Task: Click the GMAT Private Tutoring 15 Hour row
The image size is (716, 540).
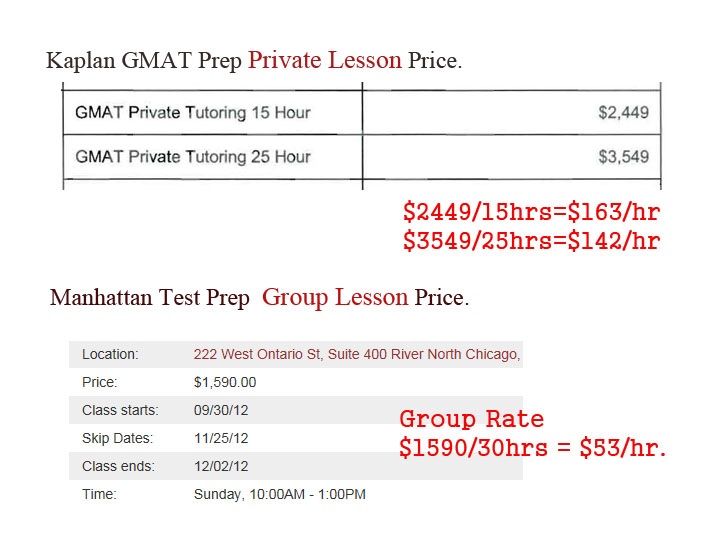Action: coord(192,113)
